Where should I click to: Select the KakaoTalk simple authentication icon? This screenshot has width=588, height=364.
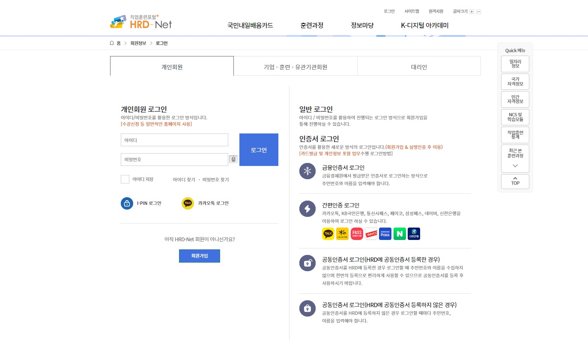click(328, 234)
